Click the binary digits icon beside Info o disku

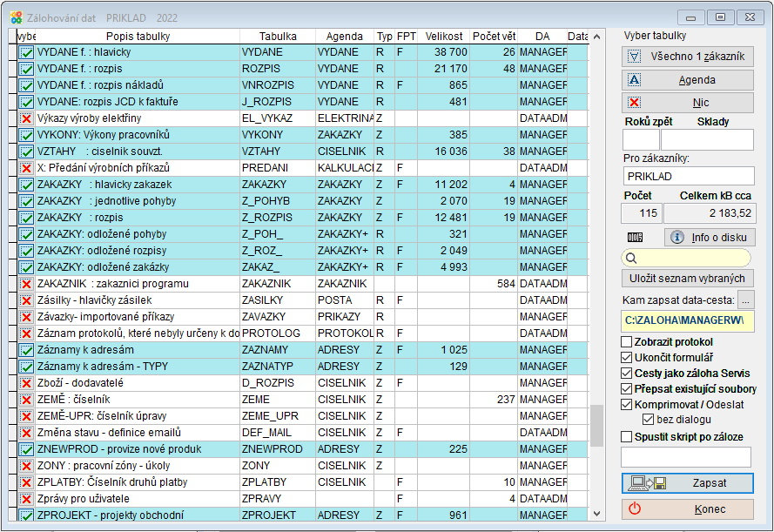(x=635, y=238)
